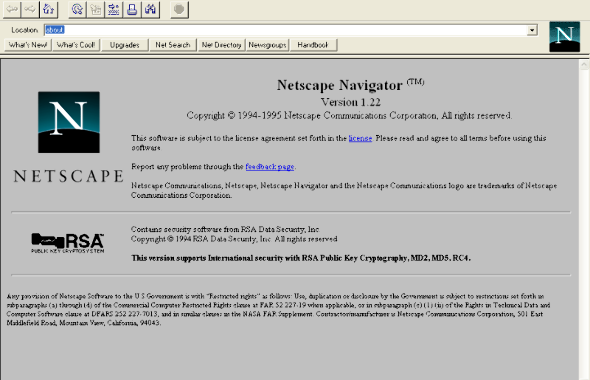Click 'Copyright 1994 RSA Data Security' line
The width and height of the screenshot is (590, 380).
point(234,239)
